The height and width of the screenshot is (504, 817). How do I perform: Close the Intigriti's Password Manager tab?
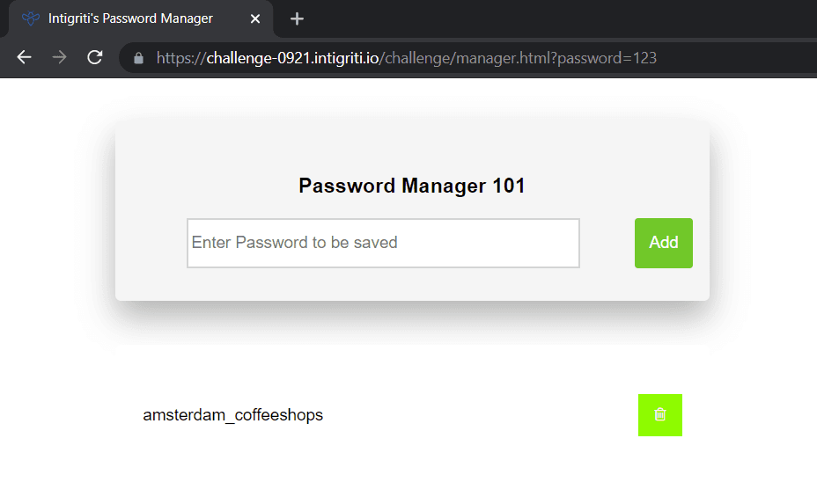254,18
